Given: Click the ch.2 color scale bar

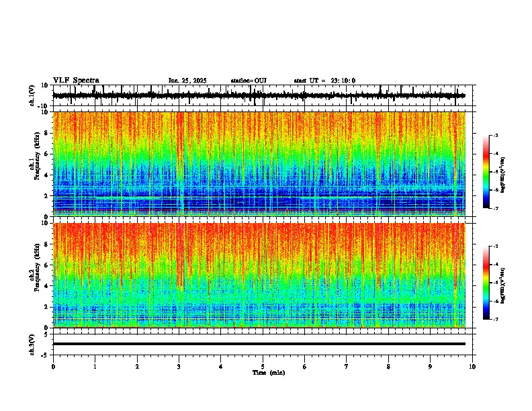Looking at the screenshot, I should point(486,283).
